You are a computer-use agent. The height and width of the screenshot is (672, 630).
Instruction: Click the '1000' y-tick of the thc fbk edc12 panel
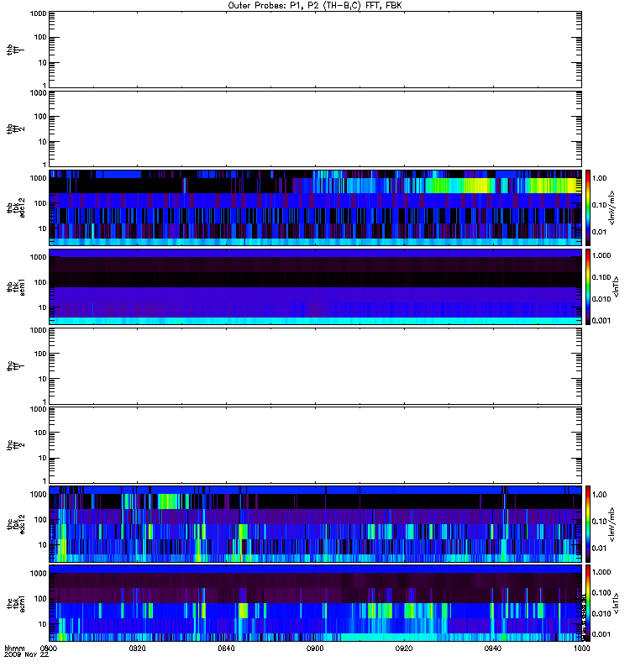pyautogui.click(x=38, y=494)
